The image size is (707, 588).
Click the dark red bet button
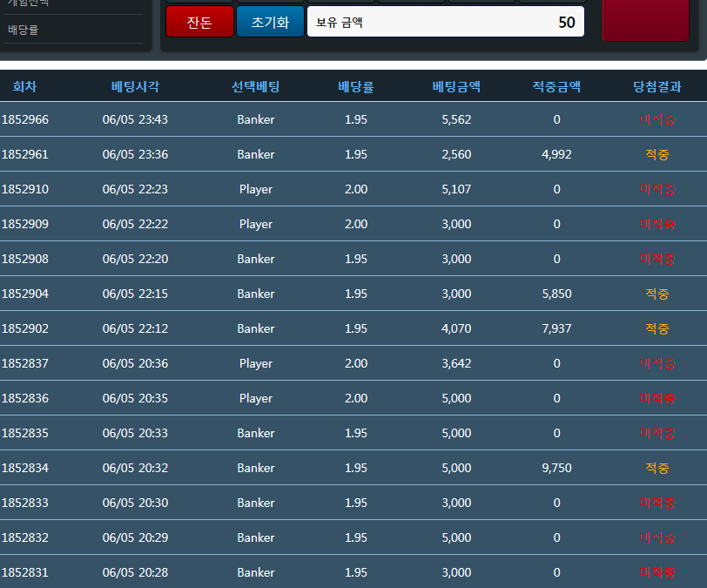pyautogui.click(x=646, y=20)
